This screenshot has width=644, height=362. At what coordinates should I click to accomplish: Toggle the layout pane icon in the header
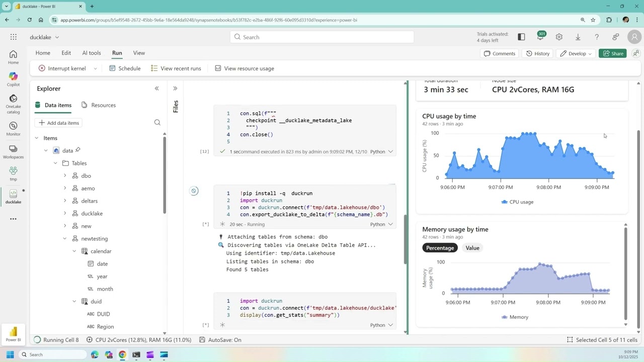click(521, 37)
